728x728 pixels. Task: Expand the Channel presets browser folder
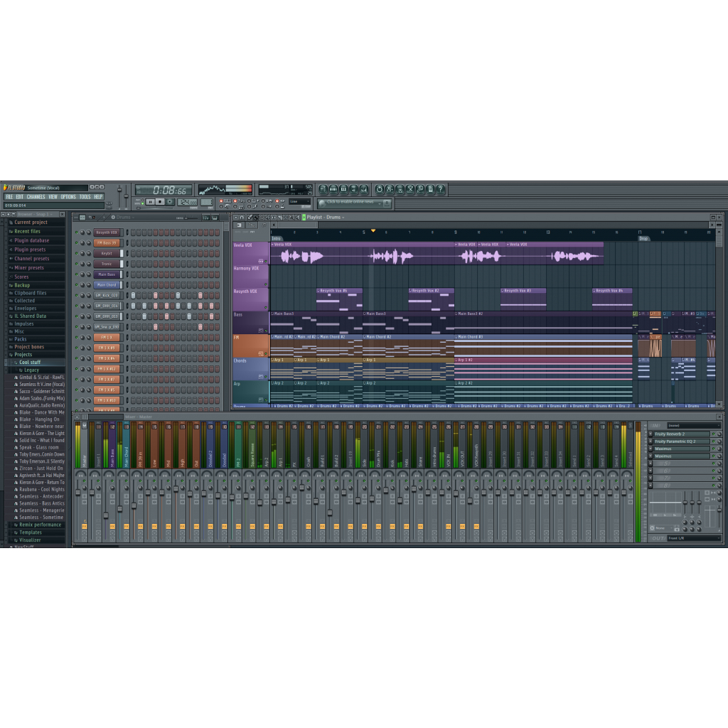click(x=32, y=259)
